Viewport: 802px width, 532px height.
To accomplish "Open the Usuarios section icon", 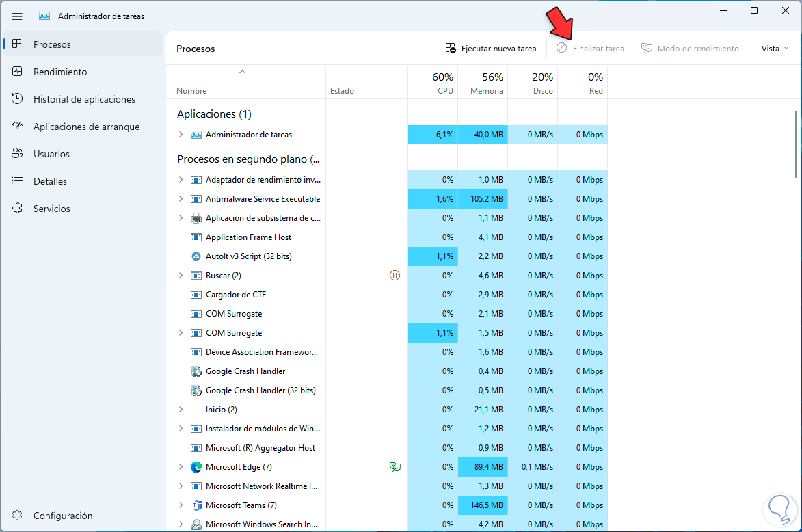I will point(17,153).
